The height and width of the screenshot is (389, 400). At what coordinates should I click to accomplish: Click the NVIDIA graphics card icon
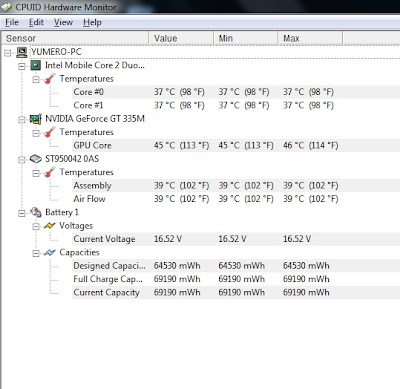(x=36, y=119)
